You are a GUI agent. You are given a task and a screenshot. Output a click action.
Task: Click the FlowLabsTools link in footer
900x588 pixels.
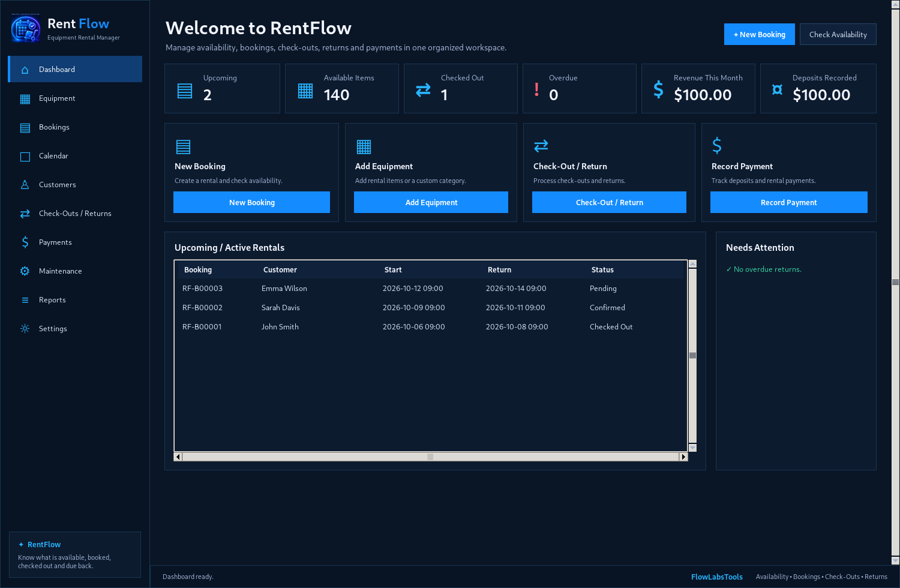(x=716, y=577)
